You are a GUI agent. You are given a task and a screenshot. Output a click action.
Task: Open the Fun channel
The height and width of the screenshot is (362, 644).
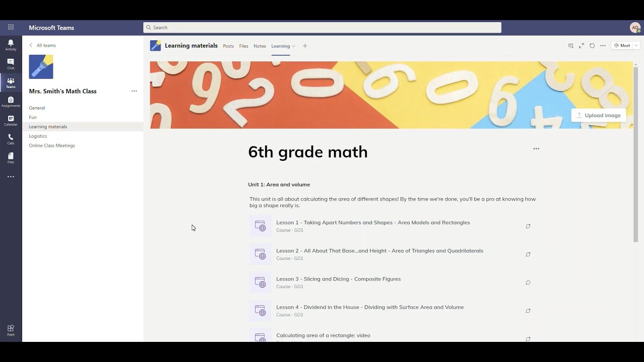[x=33, y=117]
